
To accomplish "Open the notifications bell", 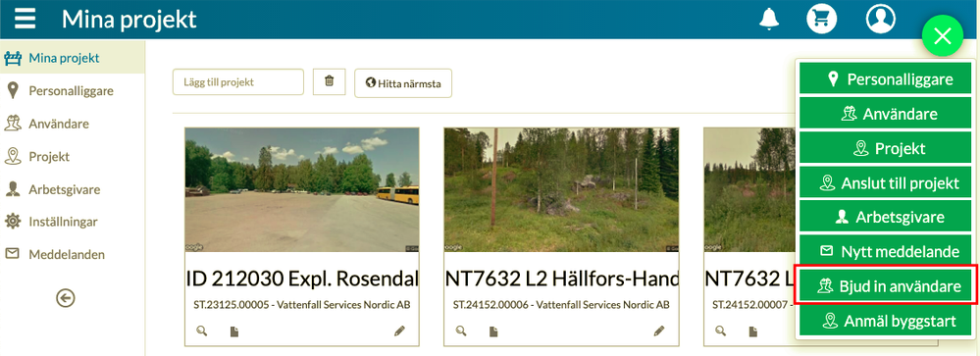I will 769,19.
